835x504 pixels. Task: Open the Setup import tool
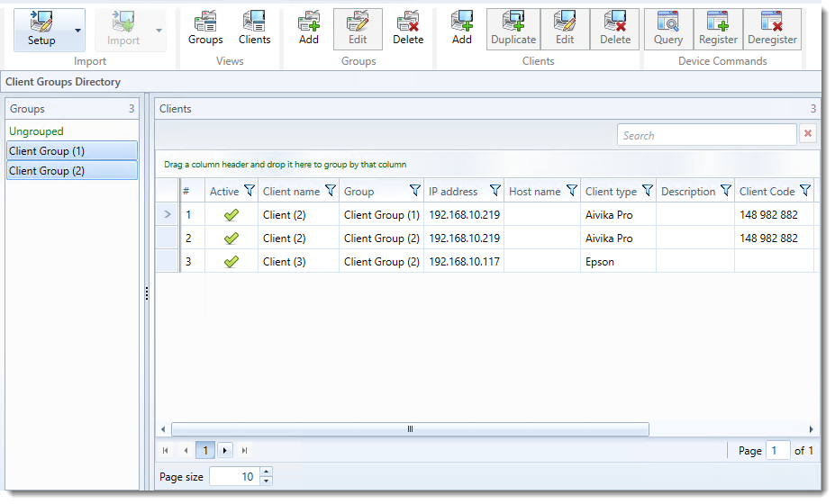41,30
